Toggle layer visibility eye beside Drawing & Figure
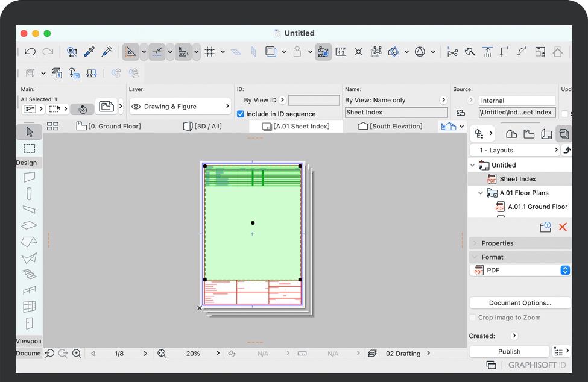Screen dimensions: 588x382 [138, 105]
